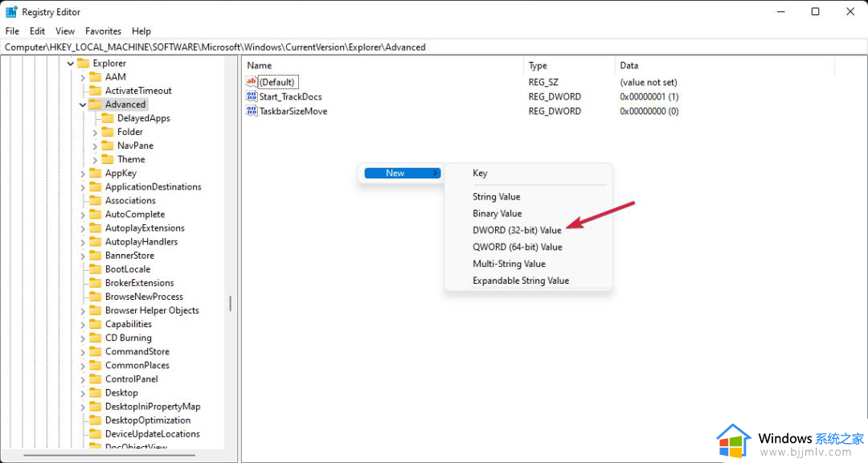The image size is (868, 463).
Task: Collapse the Advanced tree node
Action: tap(83, 104)
